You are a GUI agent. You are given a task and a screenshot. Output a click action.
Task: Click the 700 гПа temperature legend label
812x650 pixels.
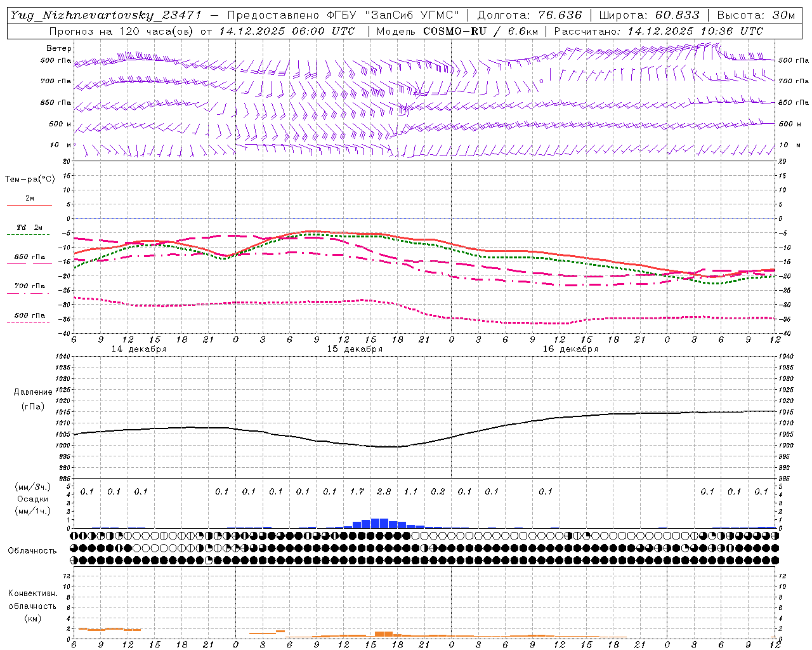pyautogui.click(x=29, y=286)
